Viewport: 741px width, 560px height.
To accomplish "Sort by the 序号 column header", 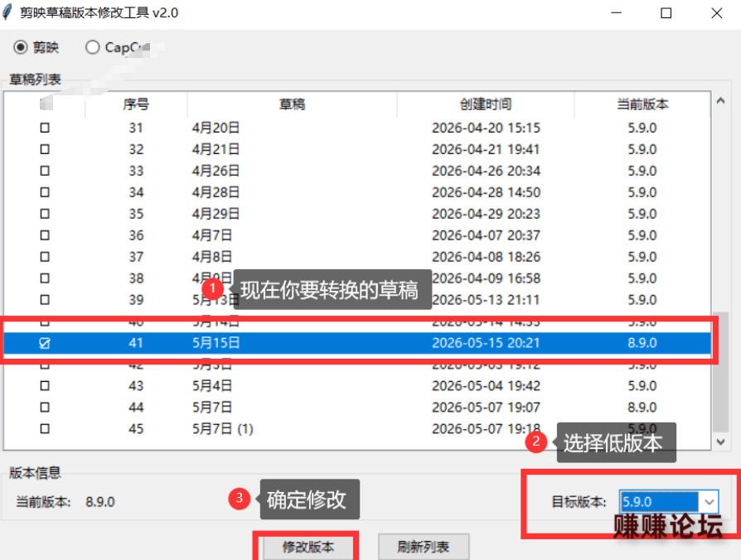I will 136,104.
